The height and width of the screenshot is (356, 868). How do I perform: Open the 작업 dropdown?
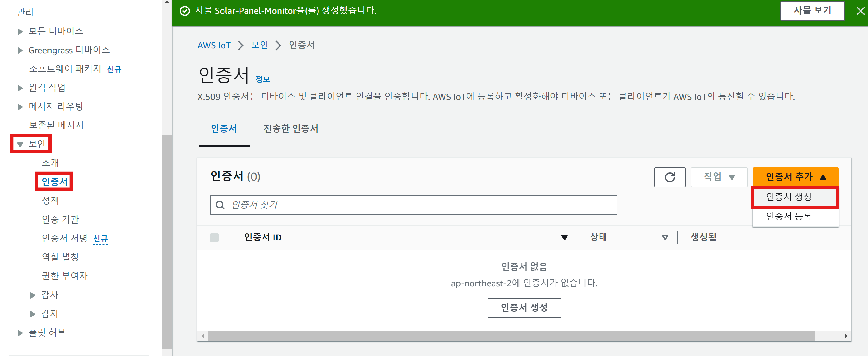(718, 177)
